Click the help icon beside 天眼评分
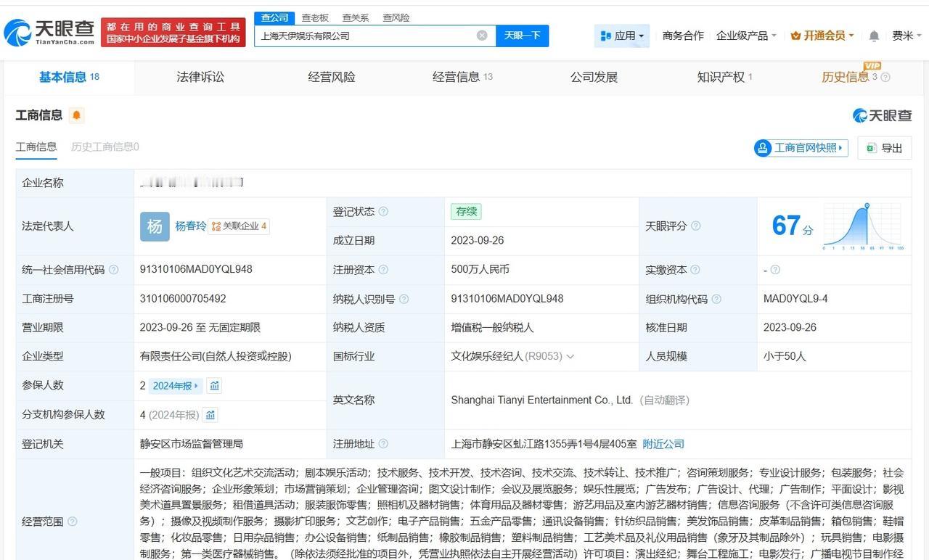The height and width of the screenshot is (560, 929). click(695, 226)
